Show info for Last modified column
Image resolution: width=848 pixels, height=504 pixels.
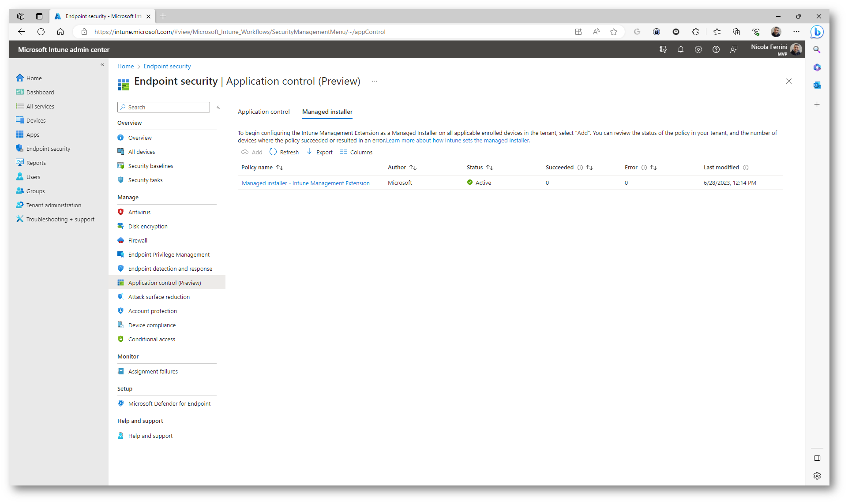pyautogui.click(x=746, y=168)
